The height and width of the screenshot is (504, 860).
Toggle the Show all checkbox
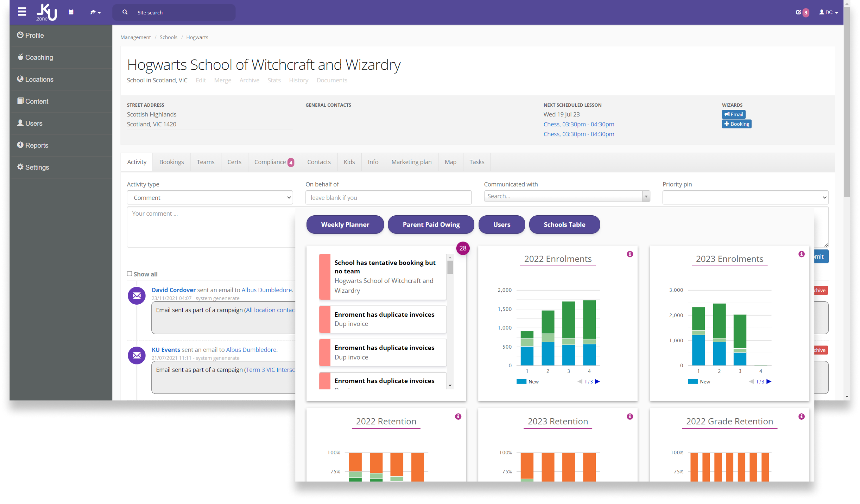(129, 274)
